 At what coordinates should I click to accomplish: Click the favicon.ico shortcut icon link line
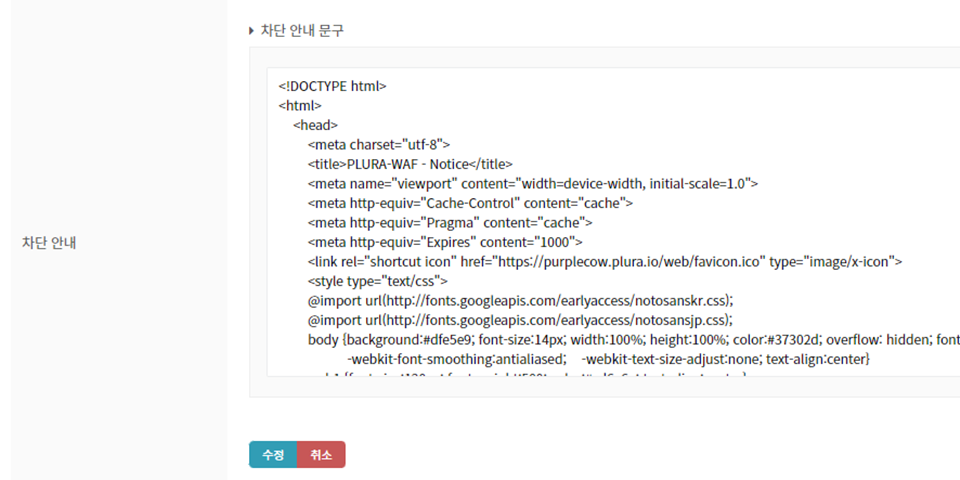click(605, 261)
